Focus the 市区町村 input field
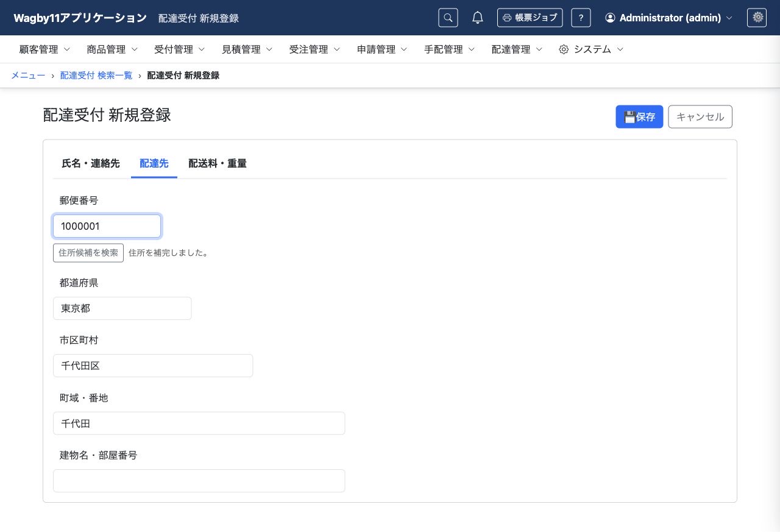 click(x=153, y=366)
